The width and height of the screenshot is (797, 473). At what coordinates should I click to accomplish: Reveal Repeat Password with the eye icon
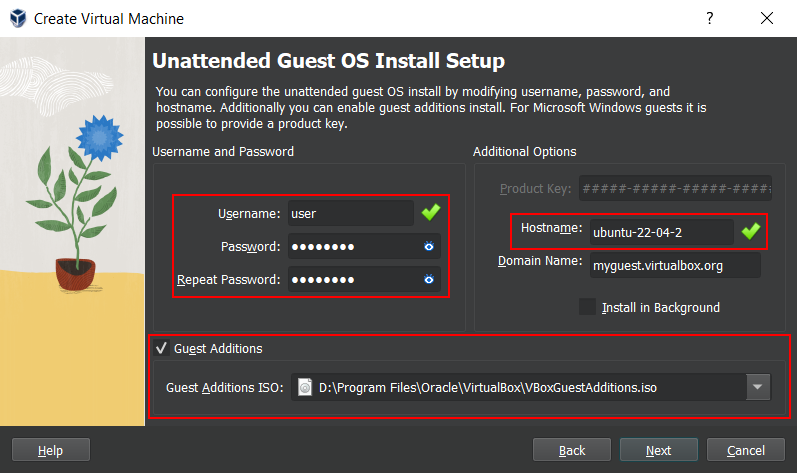point(429,279)
